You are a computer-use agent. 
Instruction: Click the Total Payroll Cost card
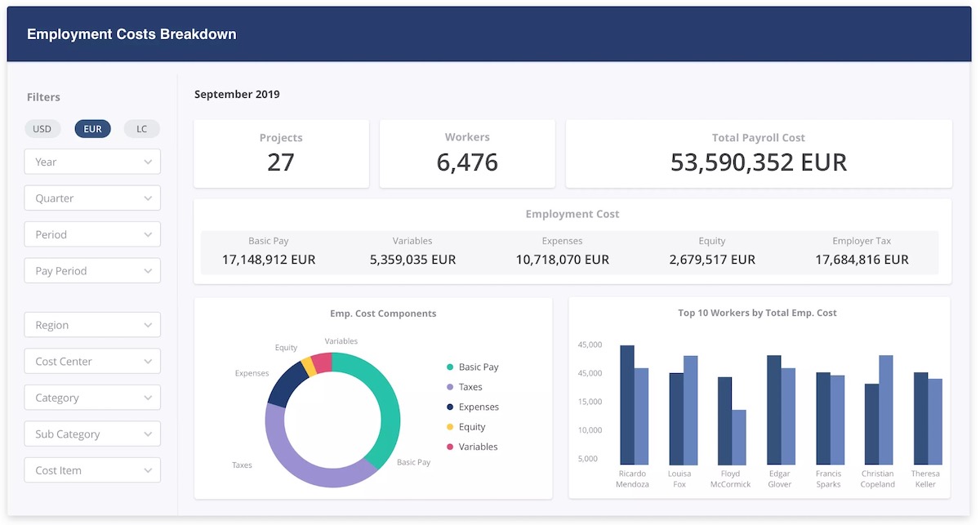[x=758, y=153]
